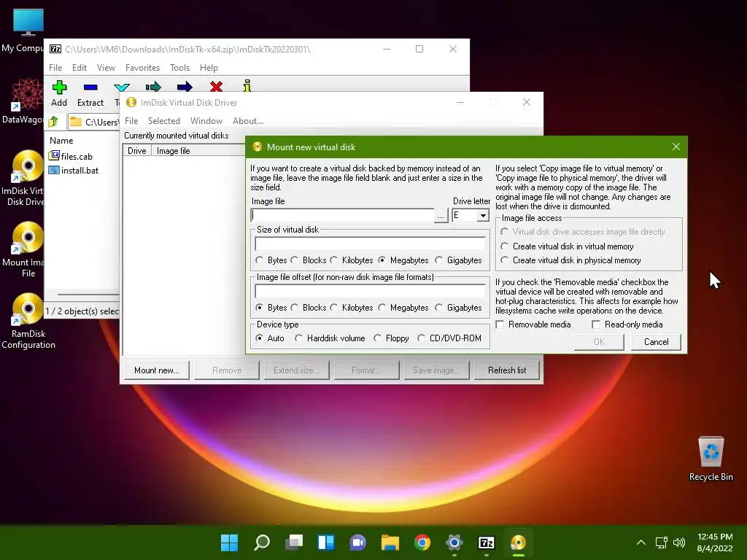This screenshot has height=560, width=747.
Task: Select Bytes for size of virtual disk
Action: pos(271,260)
